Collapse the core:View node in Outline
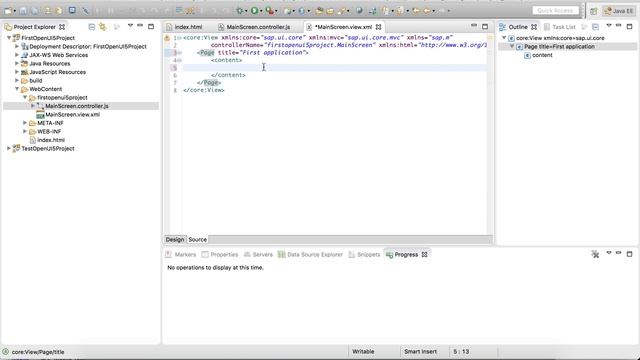Image resolution: width=640 pixels, height=360 pixels. click(x=504, y=38)
